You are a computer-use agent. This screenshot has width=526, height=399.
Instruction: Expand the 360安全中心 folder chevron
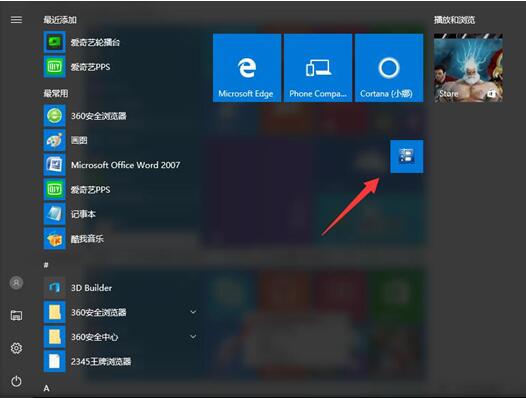pos(193,337)
